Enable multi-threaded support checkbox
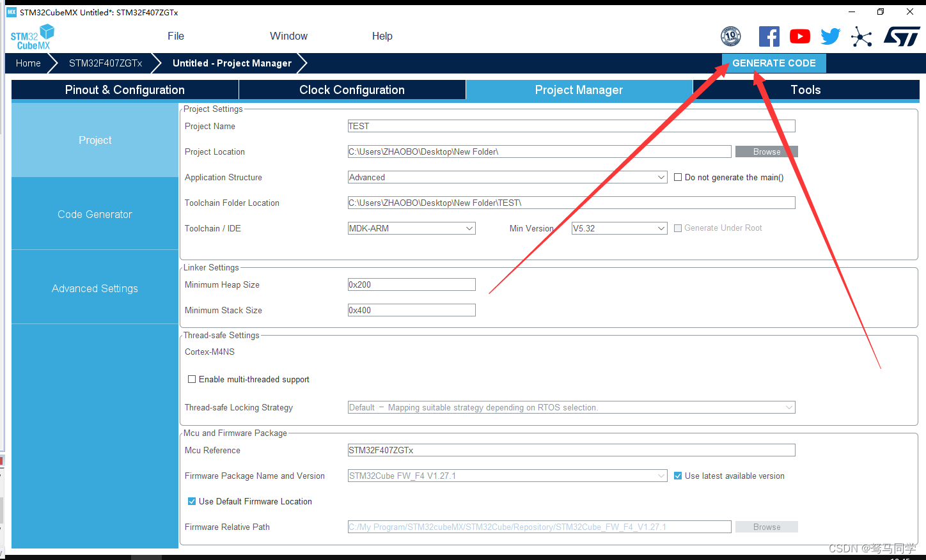 click(x=192, y=379)
